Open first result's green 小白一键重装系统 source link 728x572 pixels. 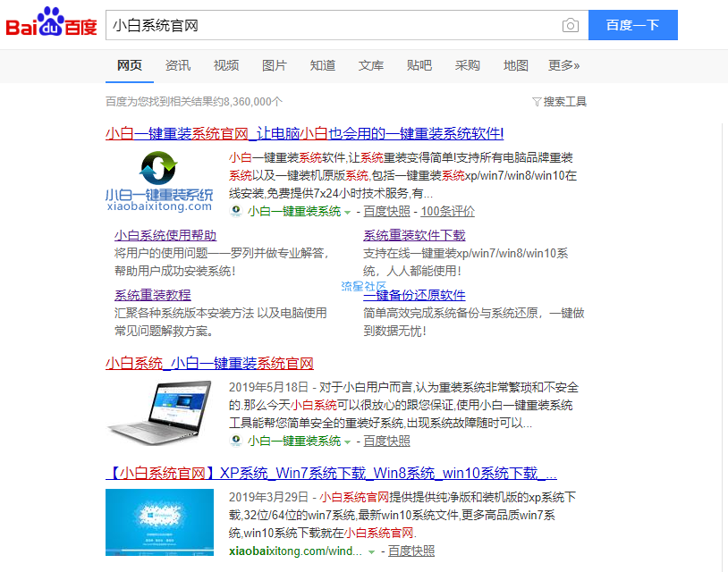click(294, 212)
